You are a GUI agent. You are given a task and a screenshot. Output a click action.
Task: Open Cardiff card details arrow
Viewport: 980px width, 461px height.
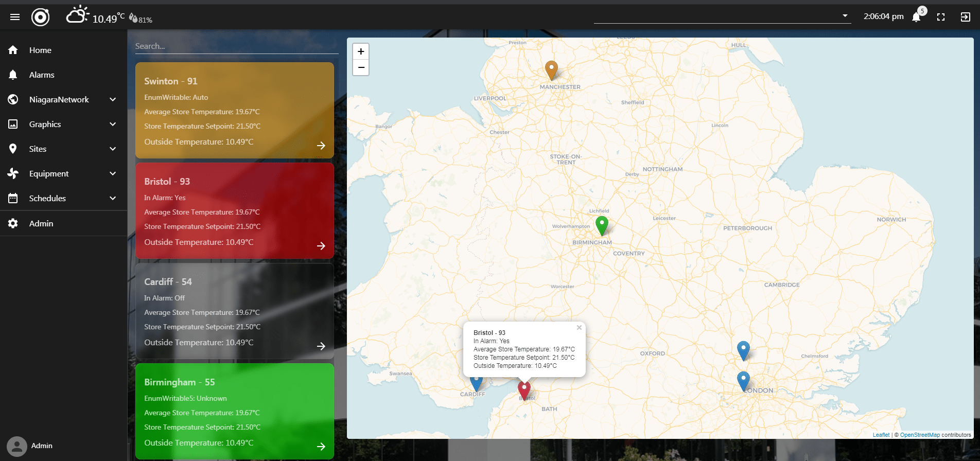321,346
